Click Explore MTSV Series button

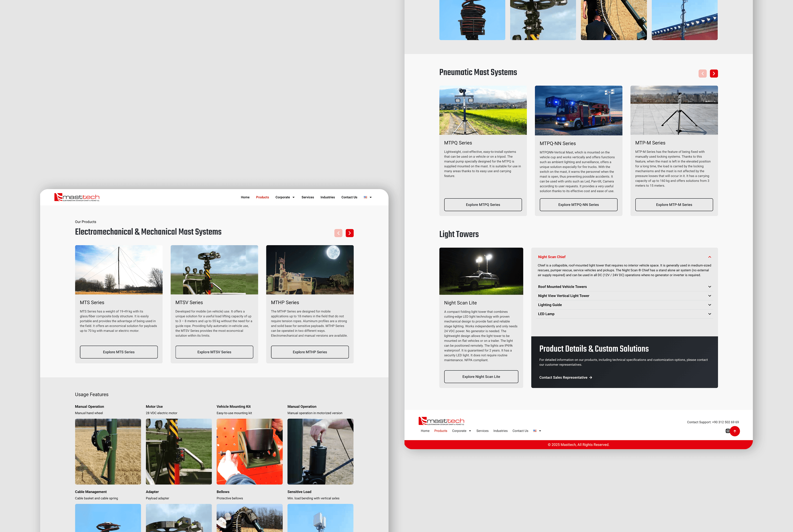tap(214, 352)
